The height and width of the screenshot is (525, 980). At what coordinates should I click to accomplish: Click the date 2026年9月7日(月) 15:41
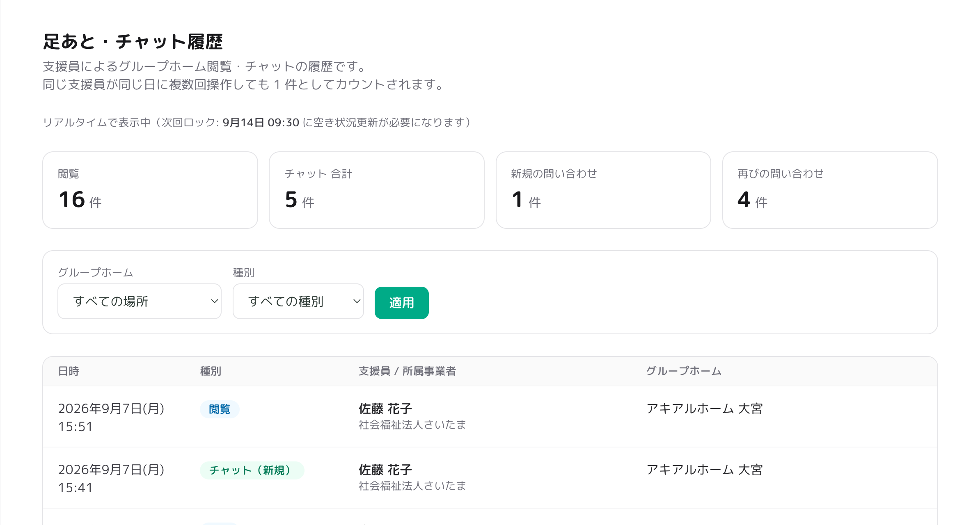click(x=111, y=479)
